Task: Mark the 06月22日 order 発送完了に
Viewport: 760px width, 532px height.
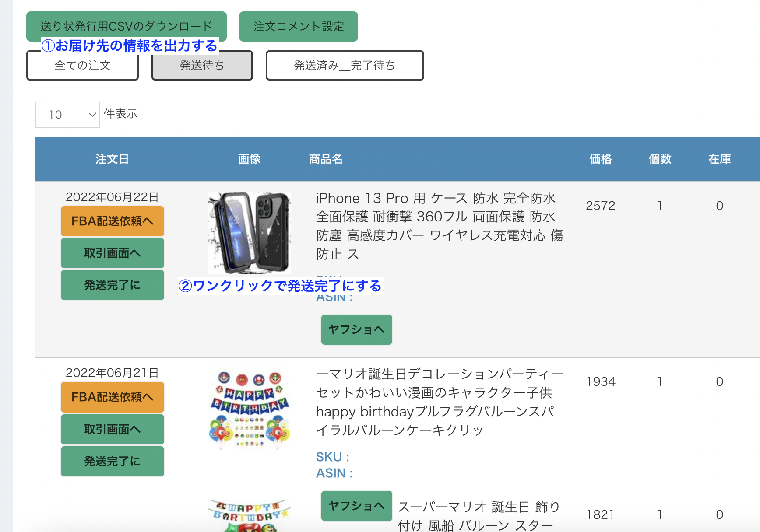Action: click(x=113, y=285)
